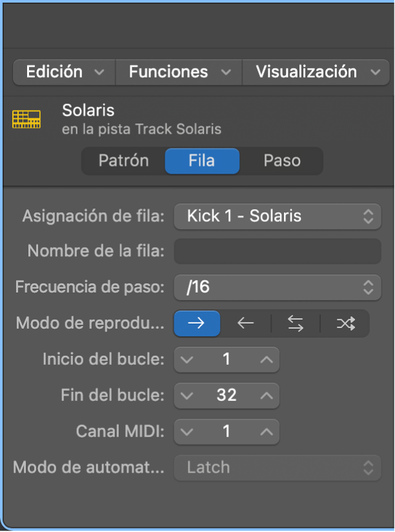
Task: Increase Inicio del bucle value
Action: pos(266,360)
